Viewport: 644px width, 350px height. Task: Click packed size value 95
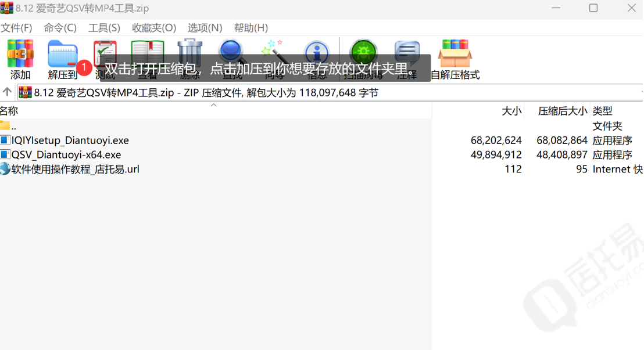coord(582,169)
